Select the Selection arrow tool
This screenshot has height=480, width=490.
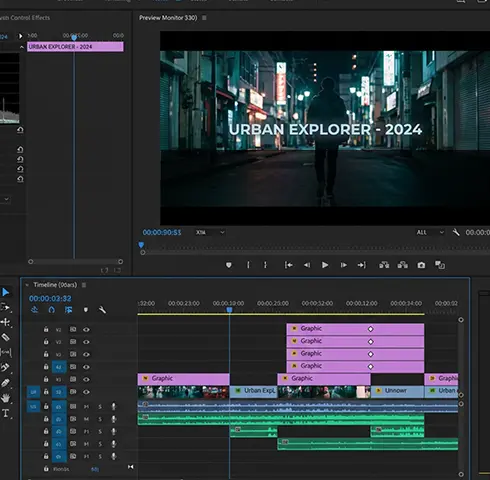click(5, 292)
